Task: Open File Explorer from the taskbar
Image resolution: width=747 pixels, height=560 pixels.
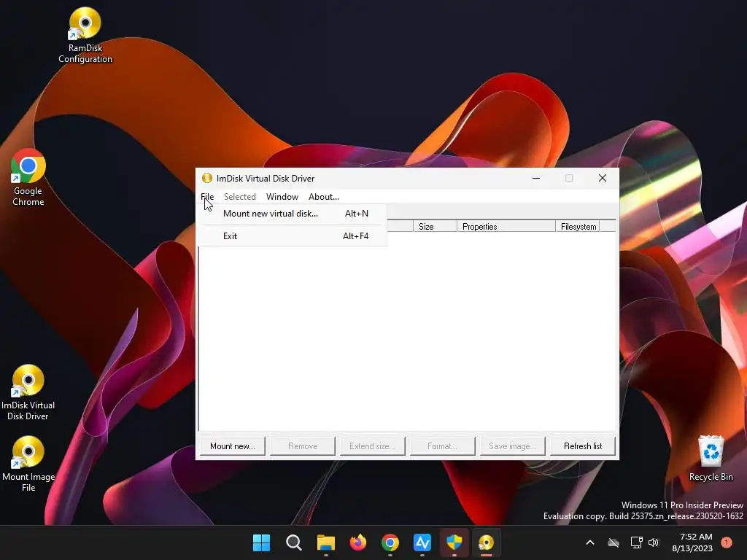Action: tap(326, 542)
